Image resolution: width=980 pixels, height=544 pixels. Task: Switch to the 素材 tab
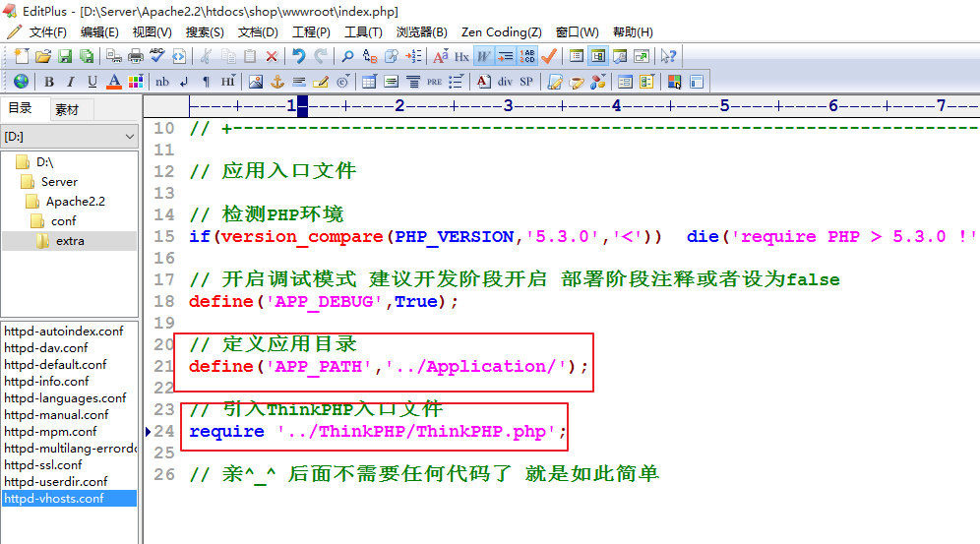(x=67, y=109)
